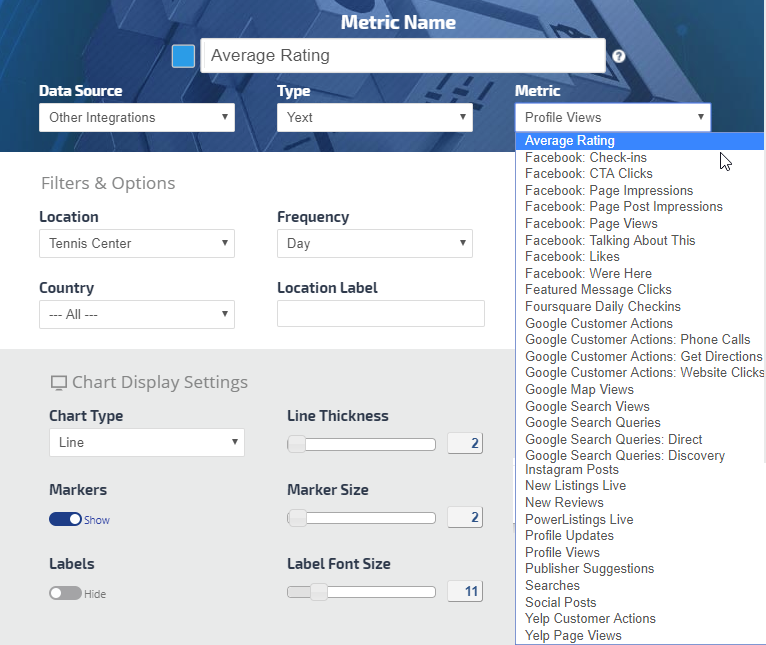The height and width of the screenshot is (645, 766).
Task: Click the Line Thickness slider handle
Action: point(297,444)
